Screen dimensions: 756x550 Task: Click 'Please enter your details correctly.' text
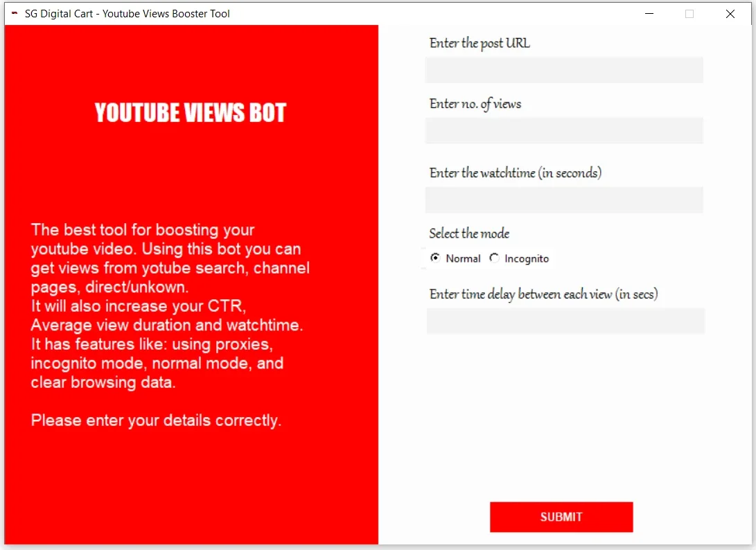(156, 420)
